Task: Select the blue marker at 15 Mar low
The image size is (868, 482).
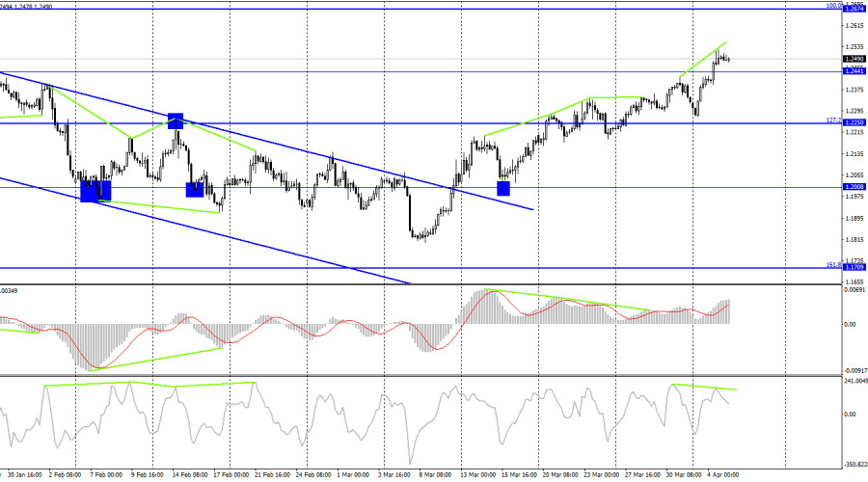Action: 503,189
